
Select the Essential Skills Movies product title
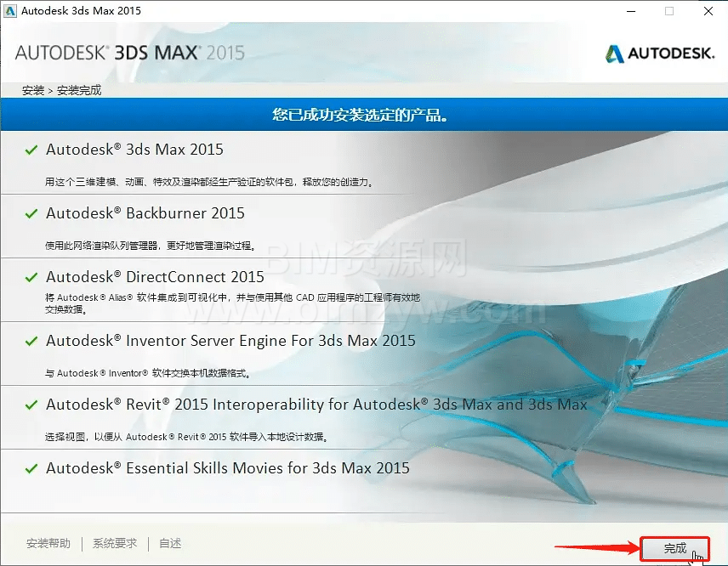[x=228, y=468]
